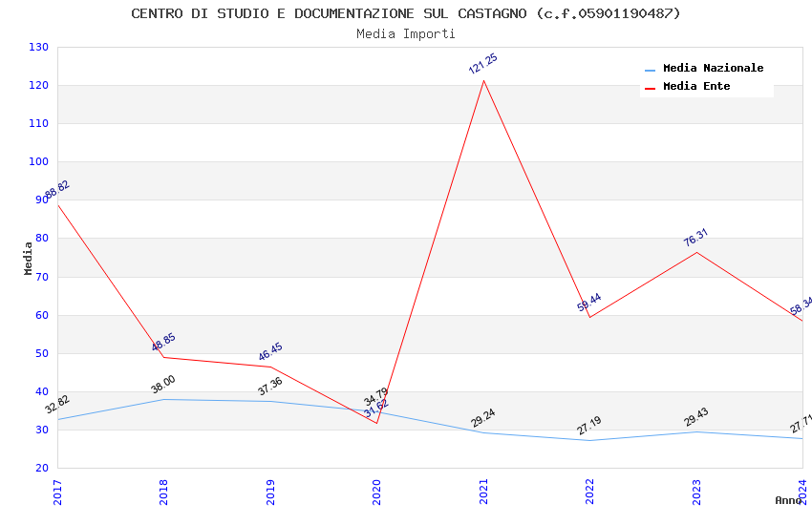Click the 110 y-axis tick label
The height and width of the screenshot is (525, 812).
point(39,124)
